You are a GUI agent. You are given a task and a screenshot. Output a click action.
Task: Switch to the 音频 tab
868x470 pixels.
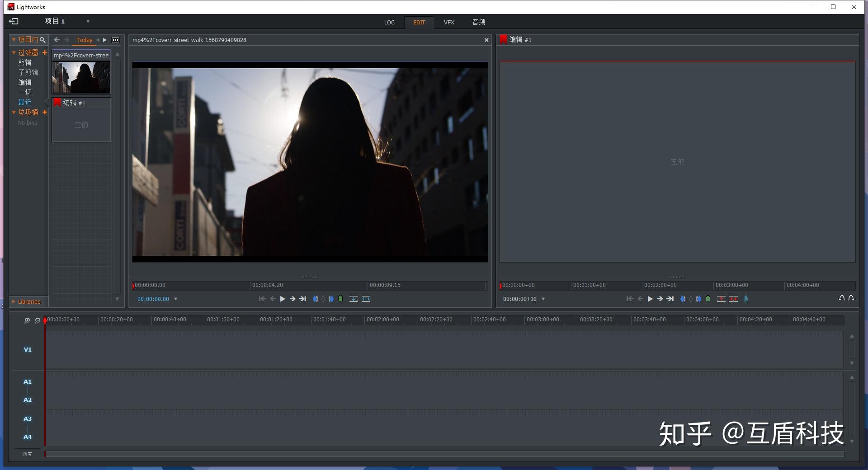pos(478,22)
